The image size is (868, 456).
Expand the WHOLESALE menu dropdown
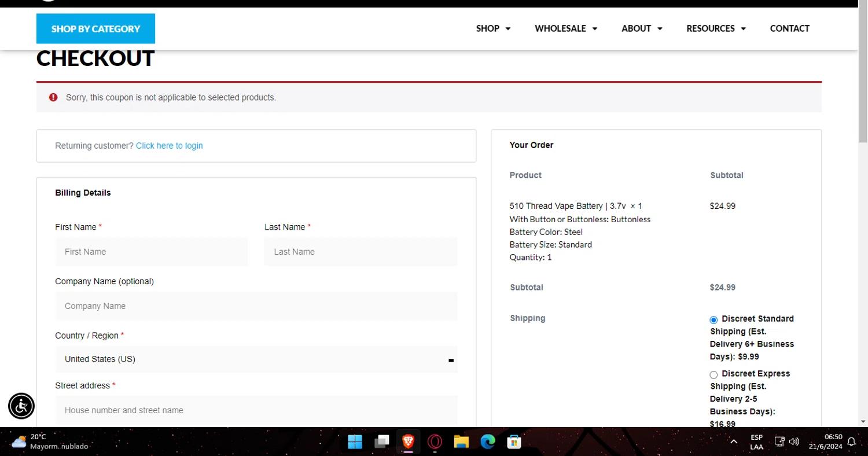coord(566,28)
